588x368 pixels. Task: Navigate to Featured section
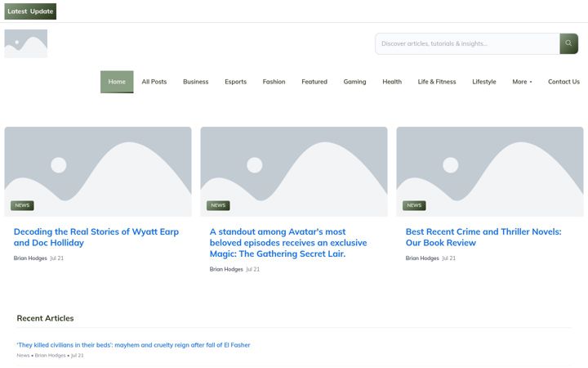coord(314,82)
